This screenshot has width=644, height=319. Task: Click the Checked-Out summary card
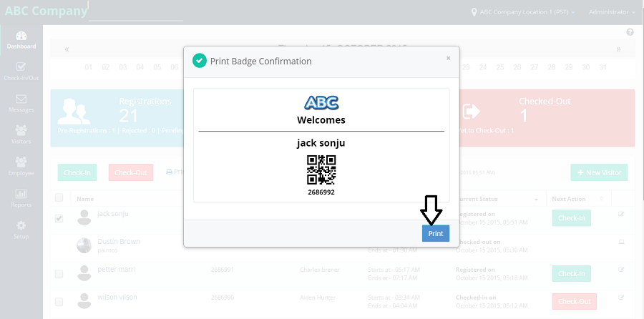547,118
